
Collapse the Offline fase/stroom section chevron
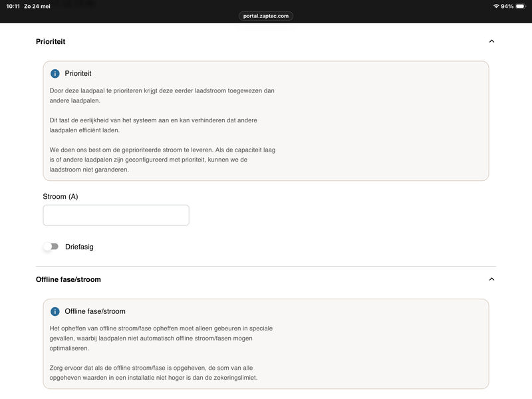coord(491,279)
